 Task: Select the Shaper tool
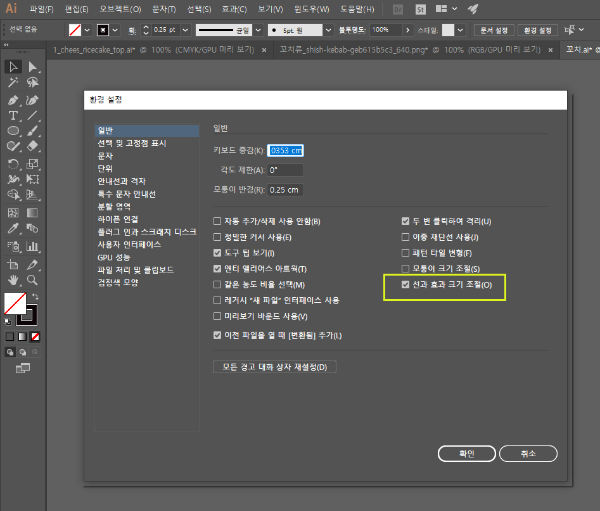(x=13, y=146)
